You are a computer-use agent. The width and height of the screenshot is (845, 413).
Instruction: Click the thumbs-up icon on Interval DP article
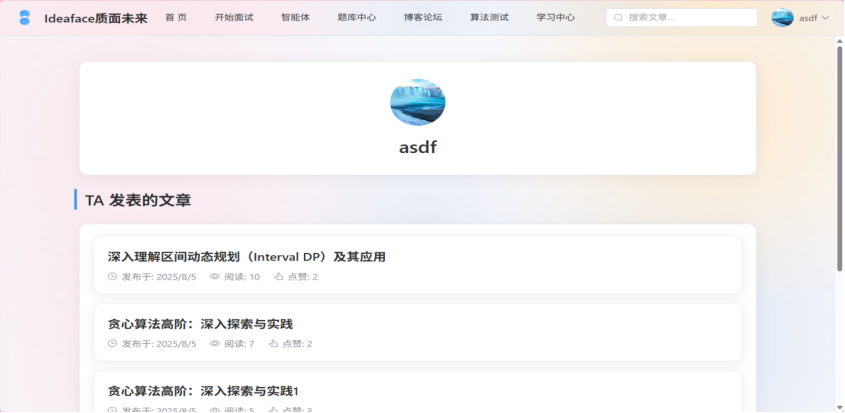coord(279,277)
